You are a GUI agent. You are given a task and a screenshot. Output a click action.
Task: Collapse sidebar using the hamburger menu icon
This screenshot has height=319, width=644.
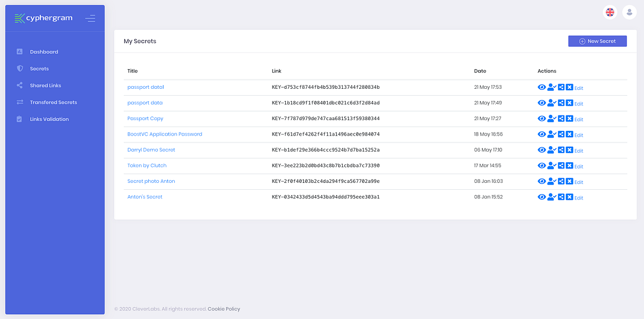[90, 18]
